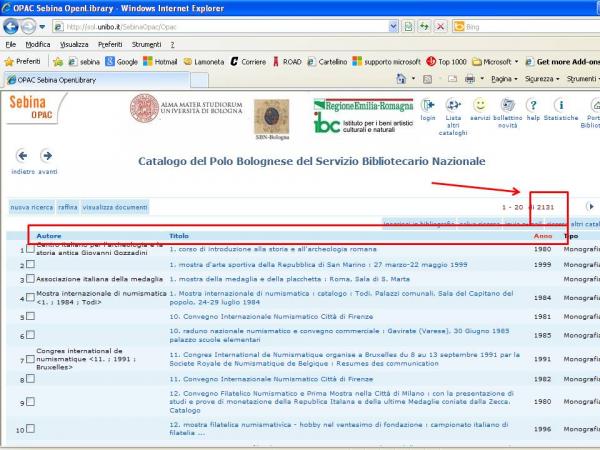This screenshot has height=450, width=600.
Task: Open the supporto microsoft favorites link
Action: point(386,62)
